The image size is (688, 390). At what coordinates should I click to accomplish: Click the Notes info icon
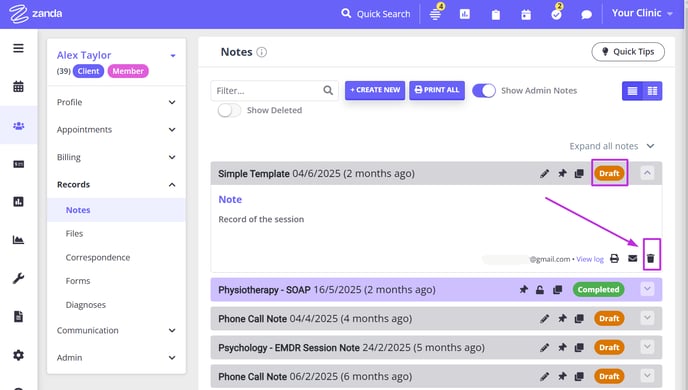click(262, 52)
